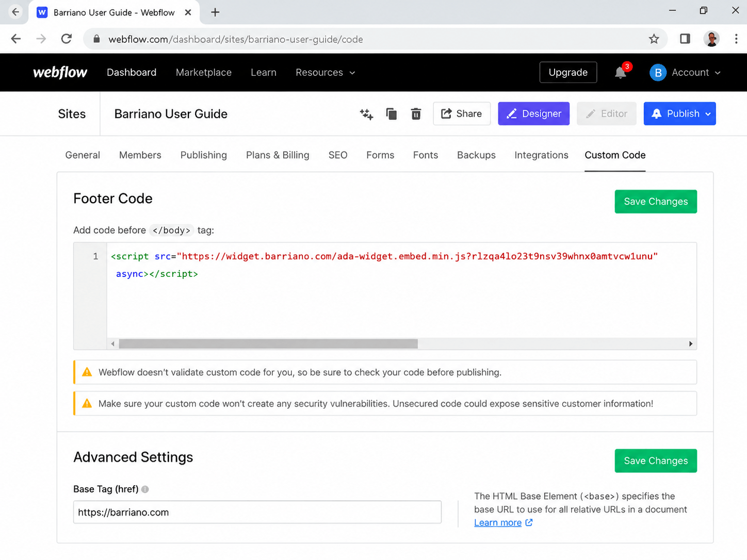This screenshot has width=747, height=560.
Task: Click the Upgrade button
Action: [568, 72]
